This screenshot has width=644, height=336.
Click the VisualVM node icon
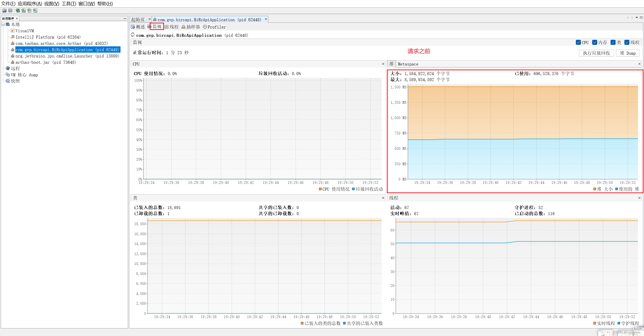(x=13, y=31)
